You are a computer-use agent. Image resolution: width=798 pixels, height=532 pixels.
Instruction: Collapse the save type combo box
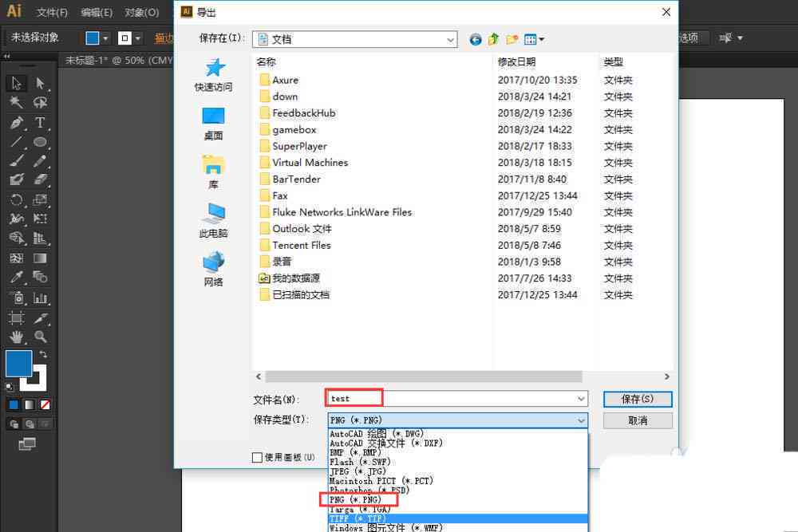pyautogui.click(x=581, y=420)
